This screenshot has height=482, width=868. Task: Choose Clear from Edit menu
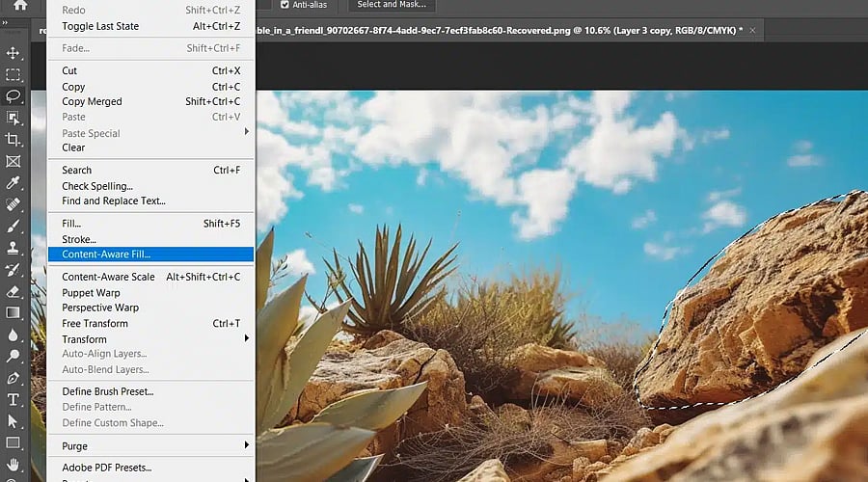pyautogui.click(x=150, y=147)
